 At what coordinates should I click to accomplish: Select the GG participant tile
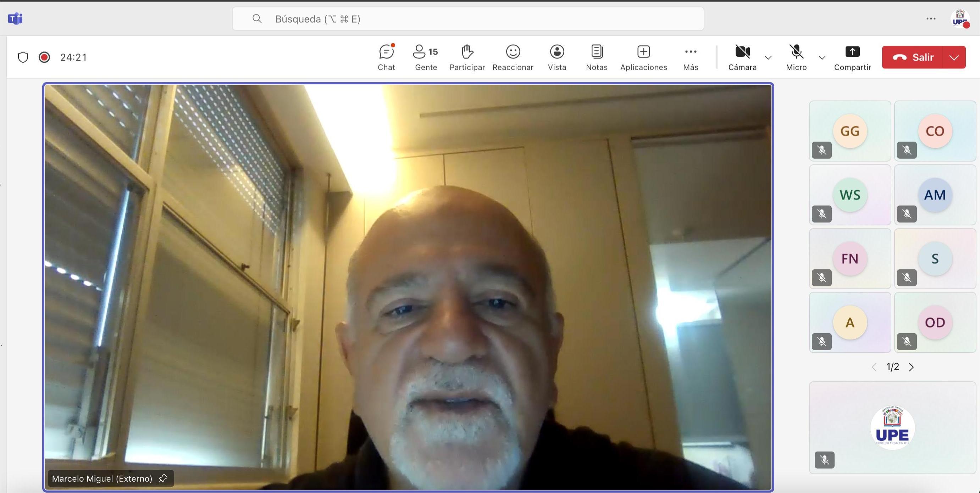click(x=849, y=131)
